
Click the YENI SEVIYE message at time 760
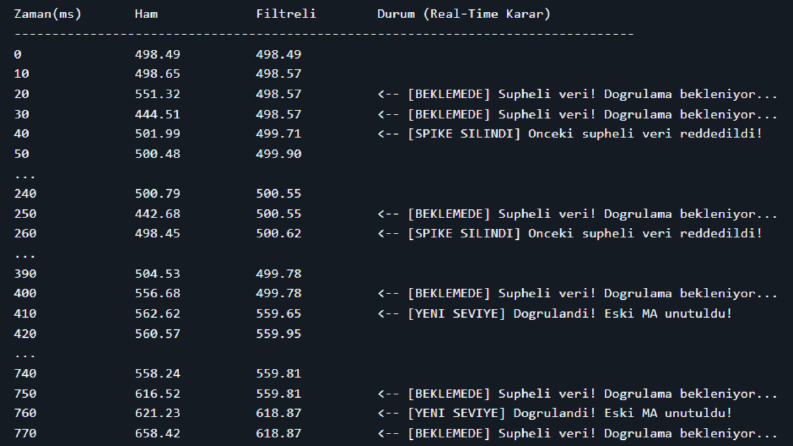(554, 413)
